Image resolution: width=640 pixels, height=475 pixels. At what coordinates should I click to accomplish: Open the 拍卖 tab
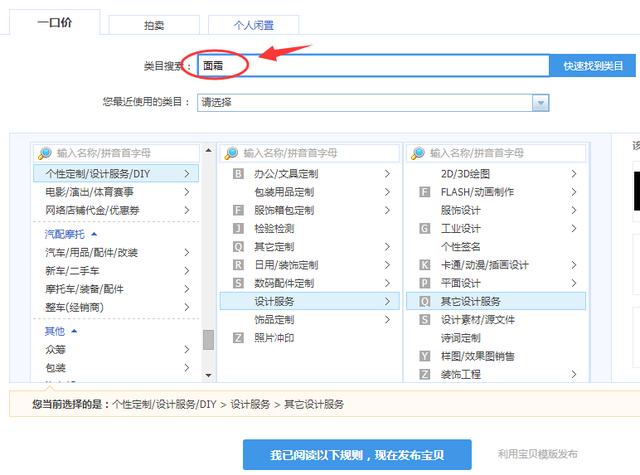coord(154,25)
